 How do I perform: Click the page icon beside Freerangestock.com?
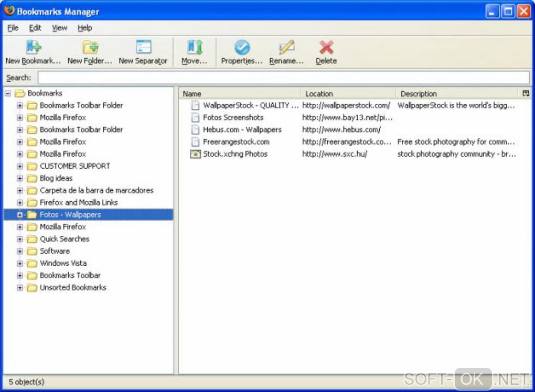195,142
